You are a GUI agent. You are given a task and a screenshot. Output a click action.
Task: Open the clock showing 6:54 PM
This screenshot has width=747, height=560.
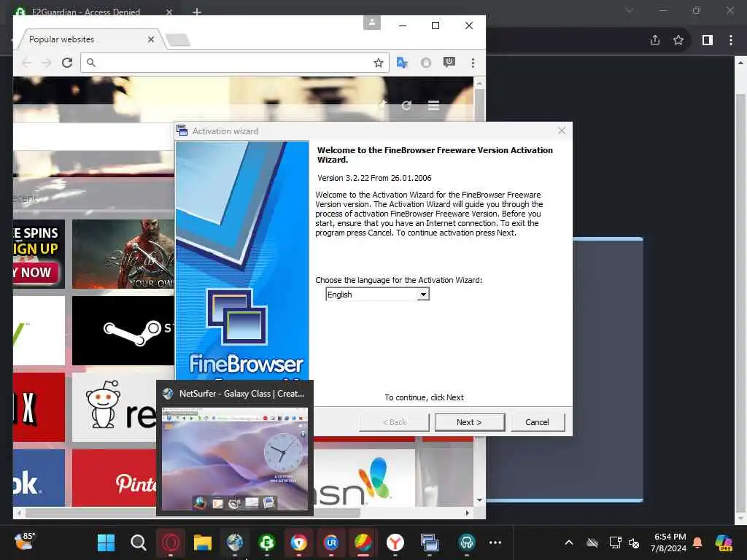[x=669, y=542]
